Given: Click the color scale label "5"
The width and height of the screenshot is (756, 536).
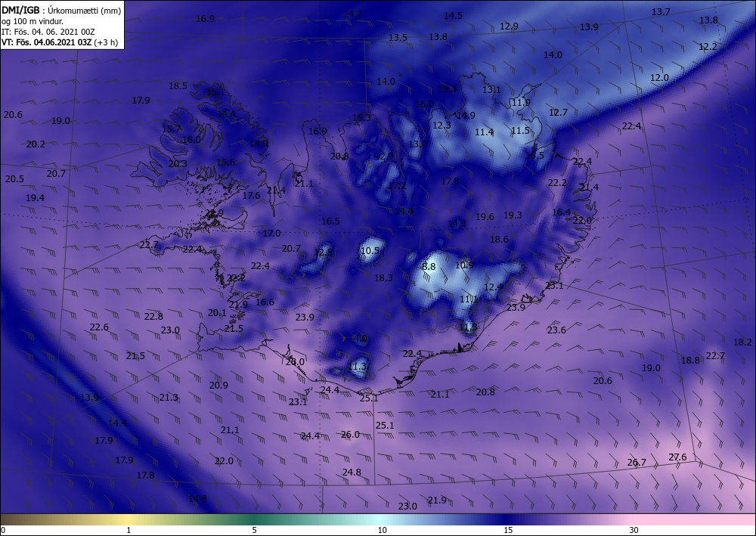Looking at the screenshot, I should 254,530.
